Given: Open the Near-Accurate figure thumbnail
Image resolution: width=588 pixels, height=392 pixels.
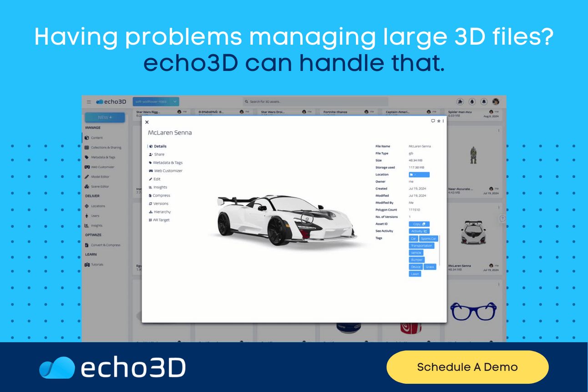Looking at the screenshot, I should 473,154.
